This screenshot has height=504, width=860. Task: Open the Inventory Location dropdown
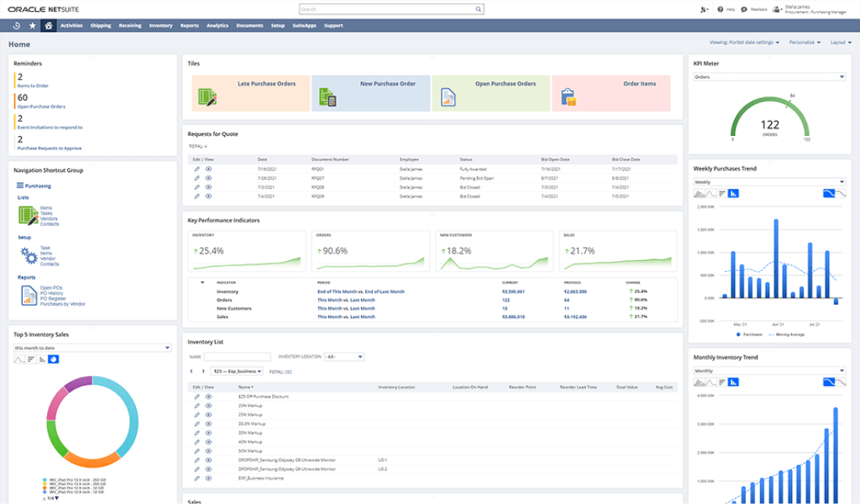click(344, 356)
